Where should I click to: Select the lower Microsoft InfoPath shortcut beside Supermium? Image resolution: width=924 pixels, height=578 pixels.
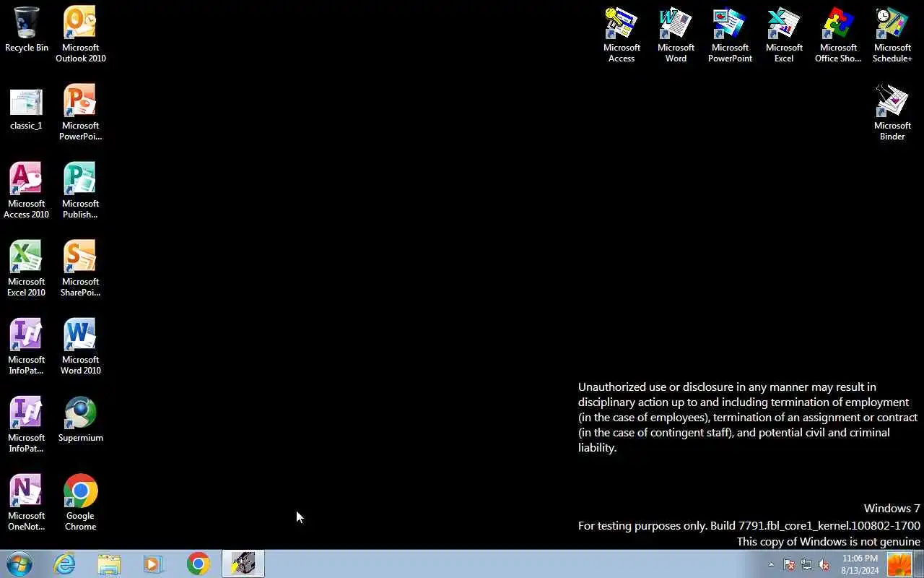click(x=27, y=424)
